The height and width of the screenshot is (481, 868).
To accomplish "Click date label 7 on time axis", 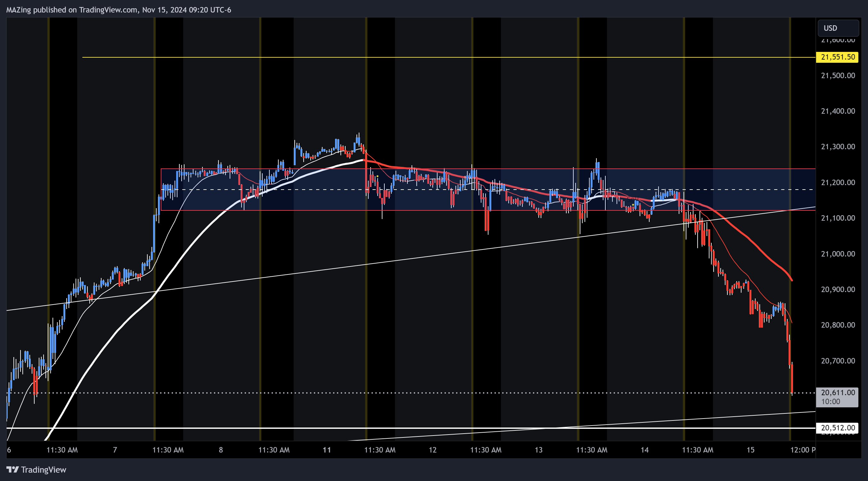I will pyautogui.click(x=115, y=450).
